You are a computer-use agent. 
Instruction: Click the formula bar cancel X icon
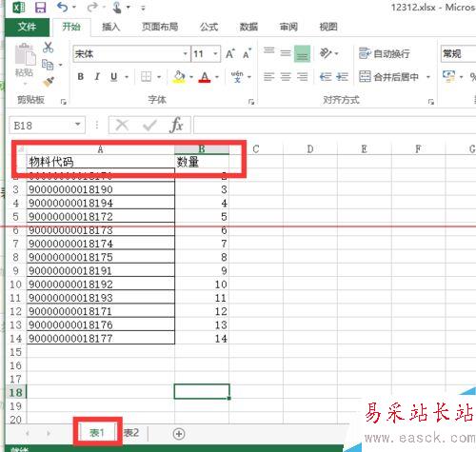point(122,126)
